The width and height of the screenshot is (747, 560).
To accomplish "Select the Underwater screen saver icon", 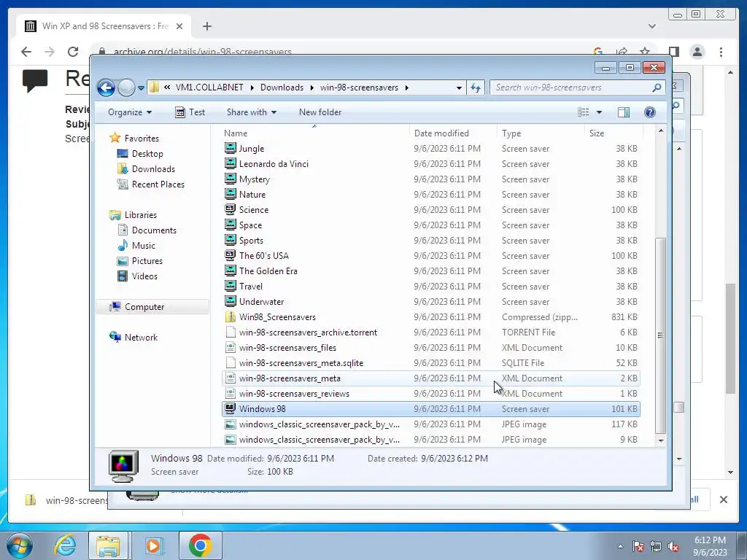I will tap(230, 301).
